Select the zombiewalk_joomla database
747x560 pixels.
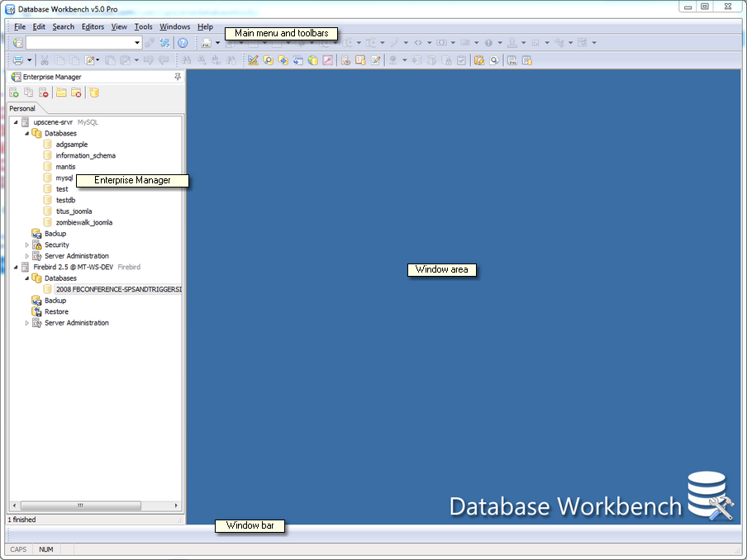(83, 223)
